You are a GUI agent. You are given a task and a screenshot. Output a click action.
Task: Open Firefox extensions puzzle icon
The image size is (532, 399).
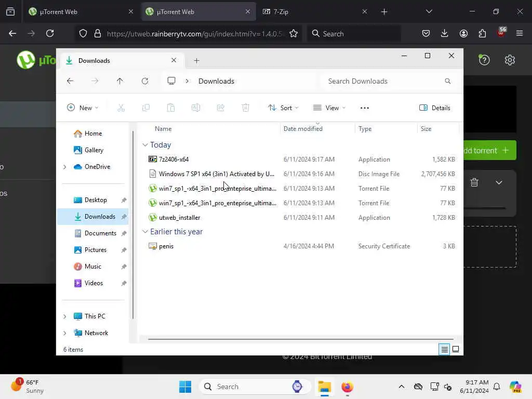[482, 33]
